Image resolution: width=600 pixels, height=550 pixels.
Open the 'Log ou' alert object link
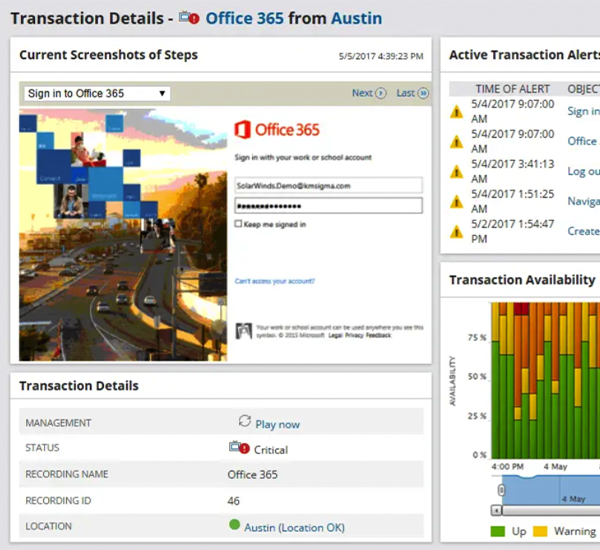(x=583, y=171)
